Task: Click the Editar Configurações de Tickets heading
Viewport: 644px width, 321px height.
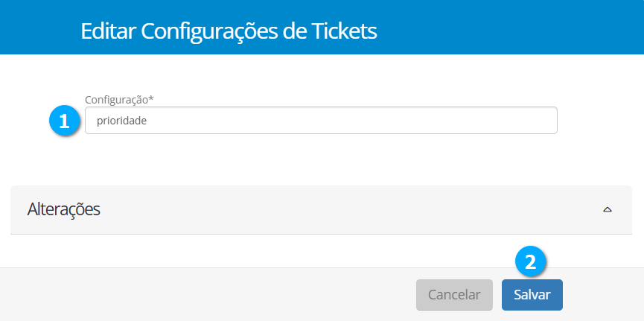Action: [229, 31]
